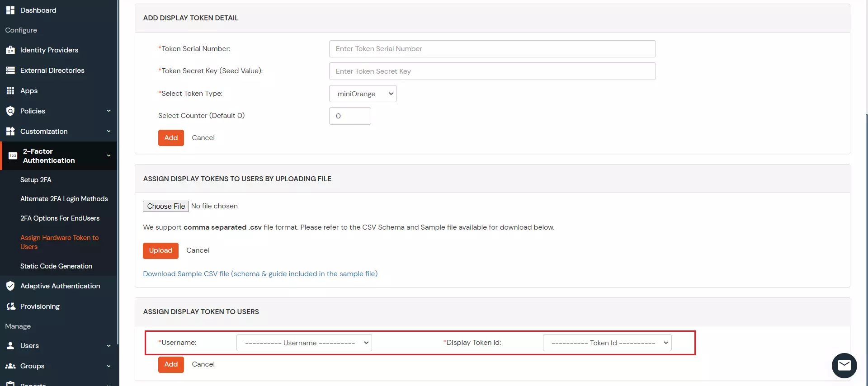Focus the Token Serial Number field

click(492, 49)
